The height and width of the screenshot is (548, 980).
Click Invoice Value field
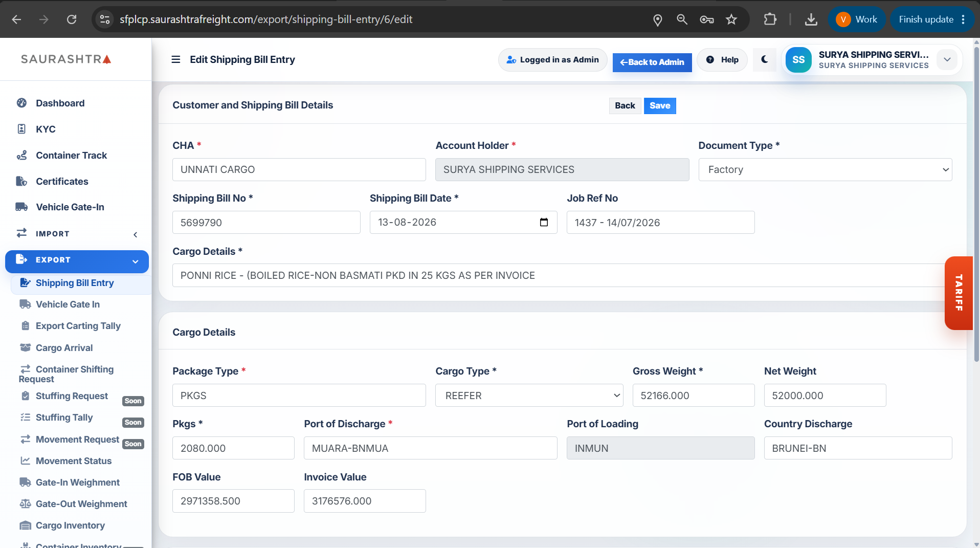365,501
